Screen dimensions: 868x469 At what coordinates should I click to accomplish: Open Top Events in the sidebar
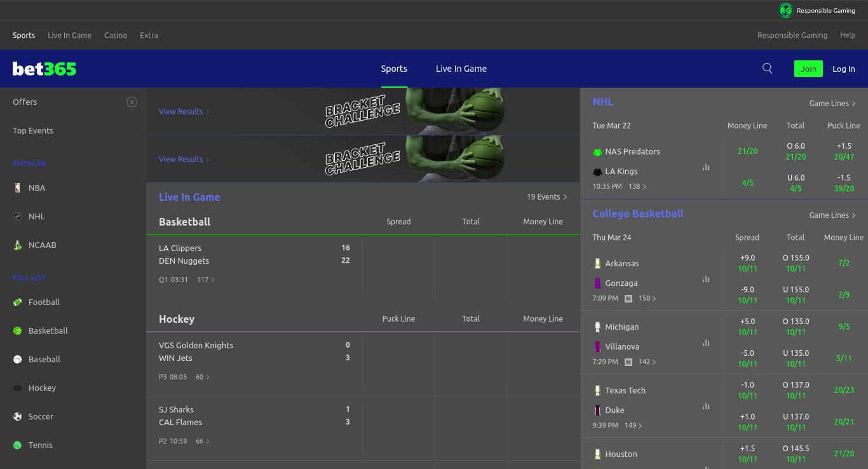click(33, 130)
